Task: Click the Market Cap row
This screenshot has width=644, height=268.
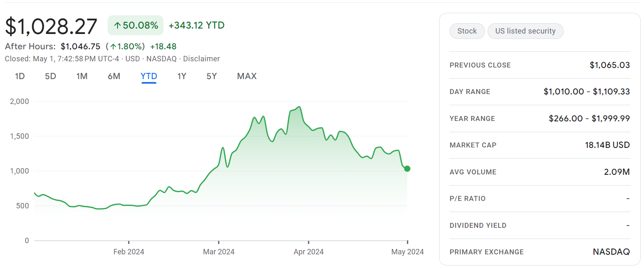Action: 540,145
